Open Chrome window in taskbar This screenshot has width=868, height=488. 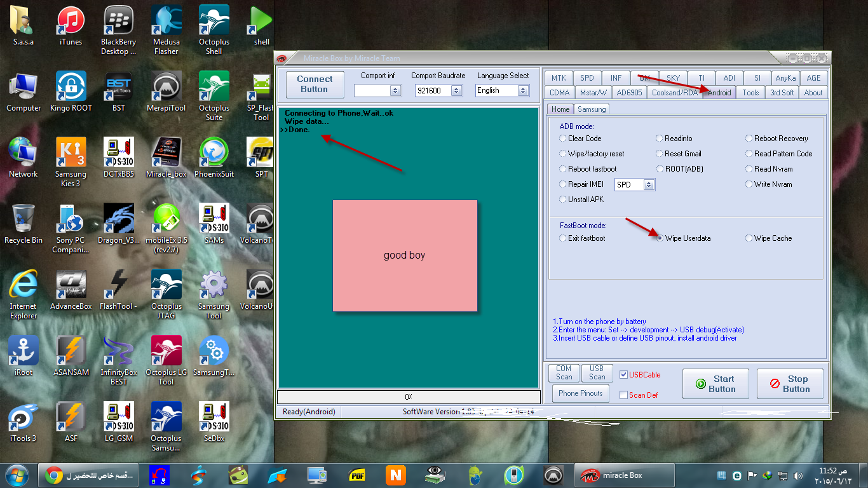coord(90,475)
